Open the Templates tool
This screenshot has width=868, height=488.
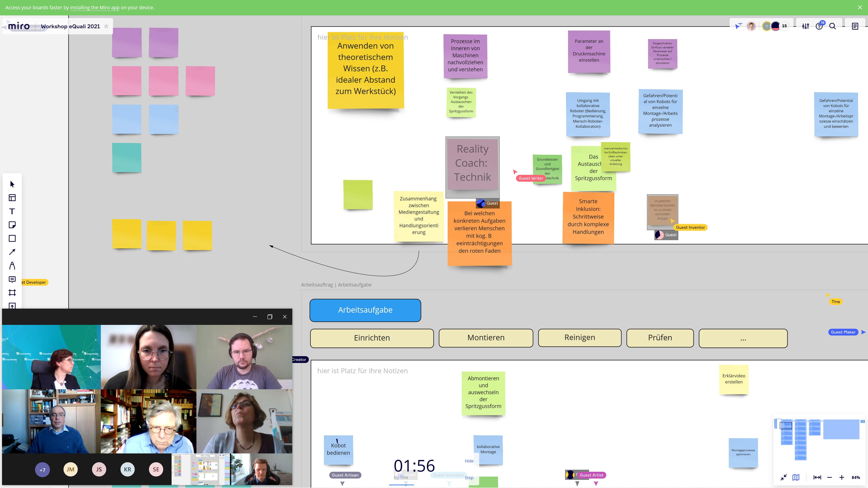(x=12, y=198)
